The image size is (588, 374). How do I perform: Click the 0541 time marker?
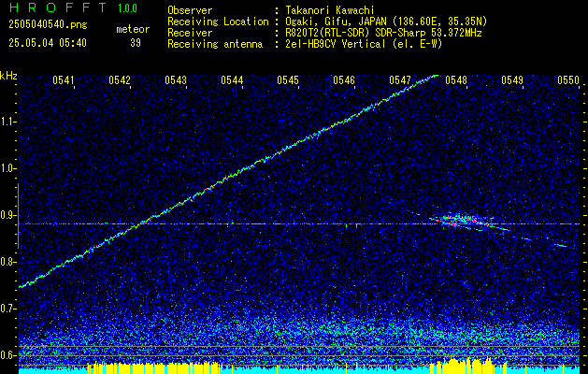click(63, 80)
